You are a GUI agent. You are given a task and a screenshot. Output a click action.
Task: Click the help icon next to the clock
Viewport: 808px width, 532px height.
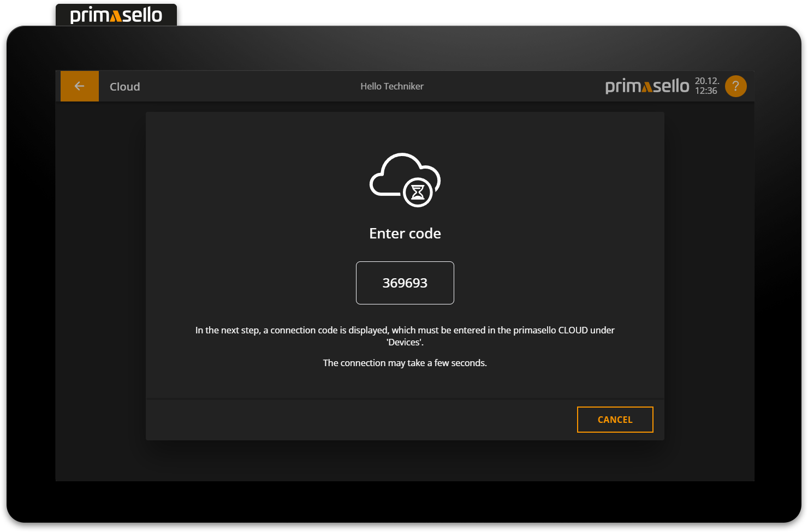click(735, 86)
